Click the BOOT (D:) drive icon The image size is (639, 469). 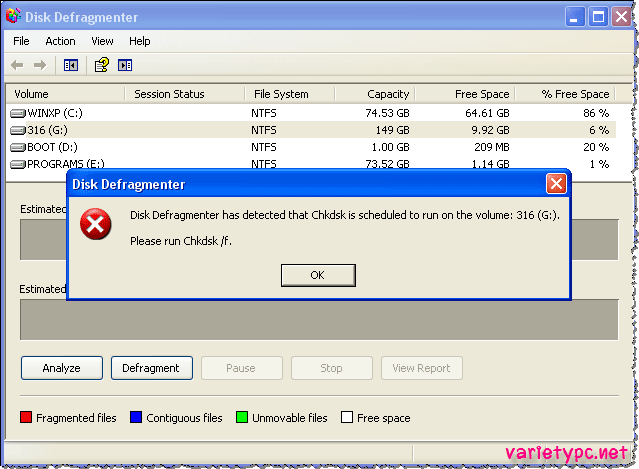[x=18, y=148]
